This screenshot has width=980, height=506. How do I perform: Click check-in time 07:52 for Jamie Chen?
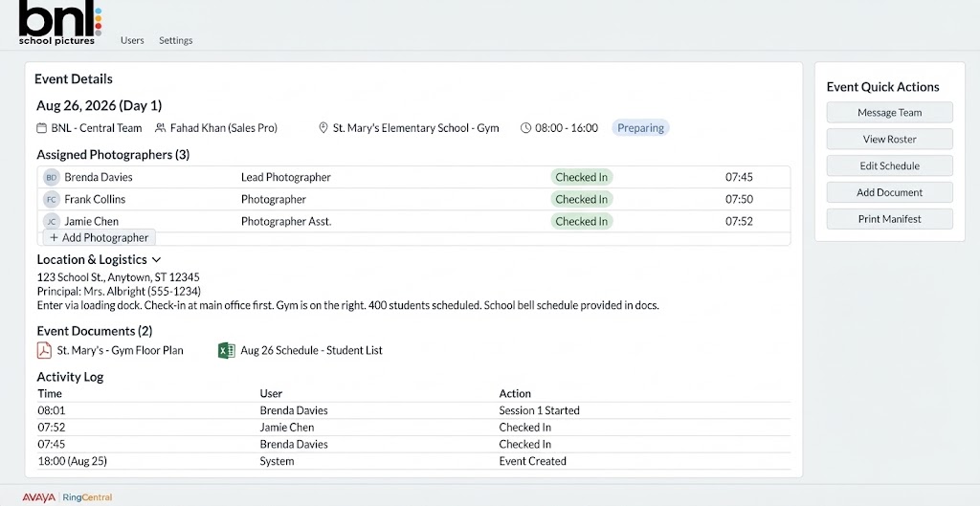tap(740, 221)
